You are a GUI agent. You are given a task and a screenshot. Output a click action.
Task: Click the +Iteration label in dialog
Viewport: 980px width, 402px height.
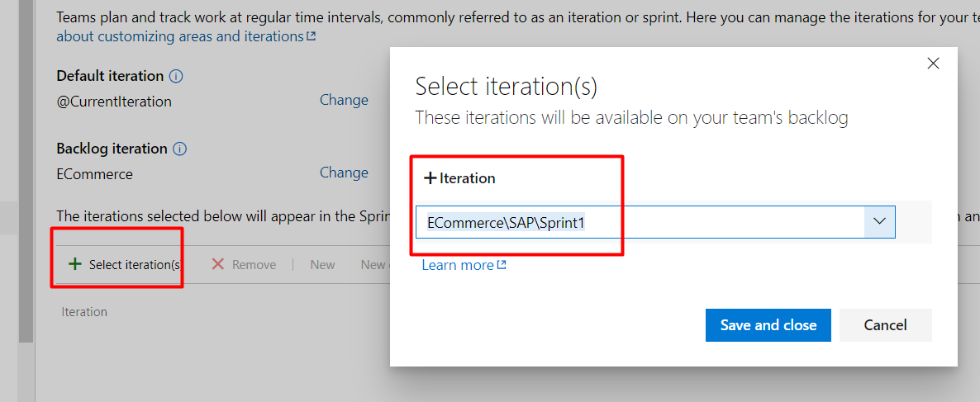pos(459,178)
